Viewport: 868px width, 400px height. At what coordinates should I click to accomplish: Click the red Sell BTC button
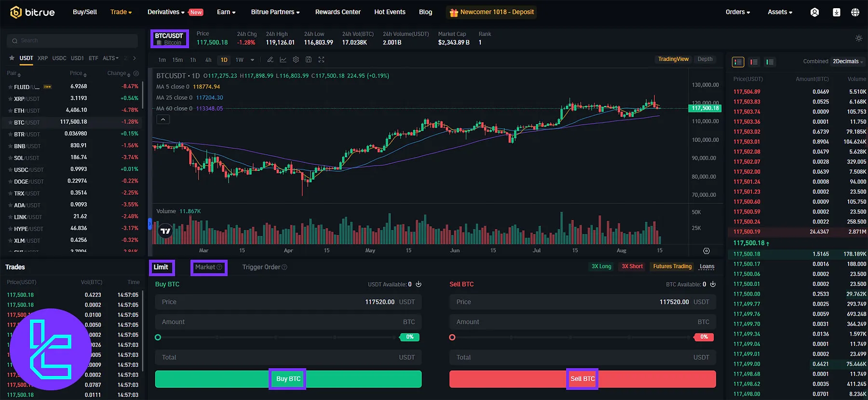pyautogui.click(x=583, y=379)
